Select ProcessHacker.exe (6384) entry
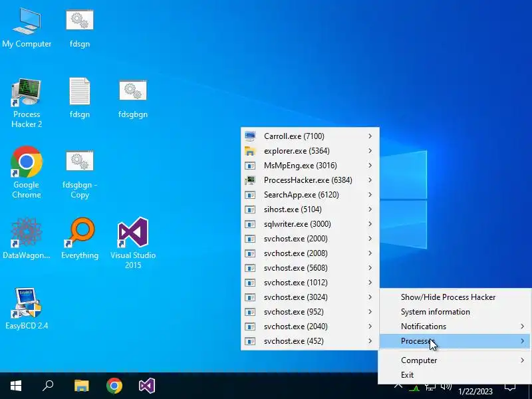Screen dimensions: 532x399 pyautogui.click(x=310, y=180)
